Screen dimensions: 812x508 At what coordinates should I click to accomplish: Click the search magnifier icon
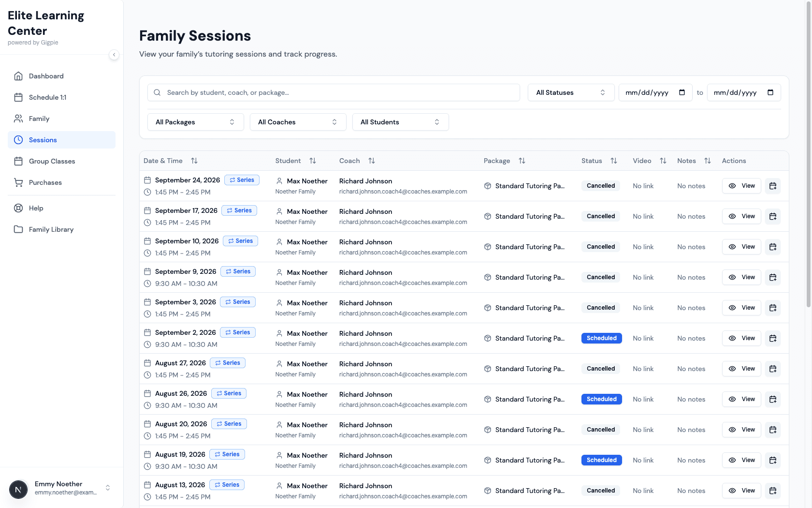point(157,92)
